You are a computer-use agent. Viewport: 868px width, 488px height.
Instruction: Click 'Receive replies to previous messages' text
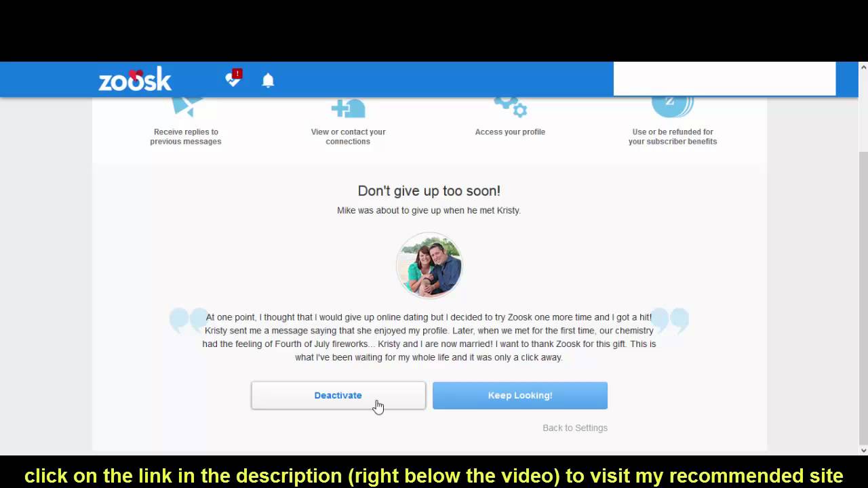[186, 137]
